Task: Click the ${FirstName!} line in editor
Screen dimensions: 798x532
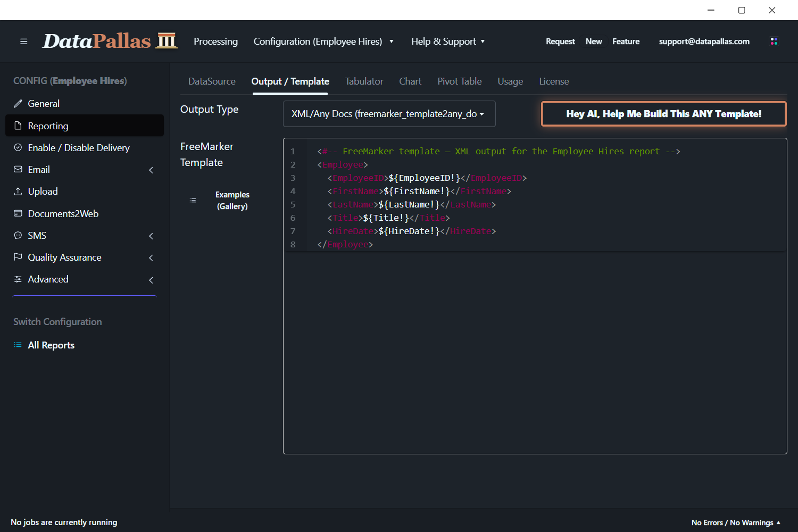Action: click(x=419, y=191)
